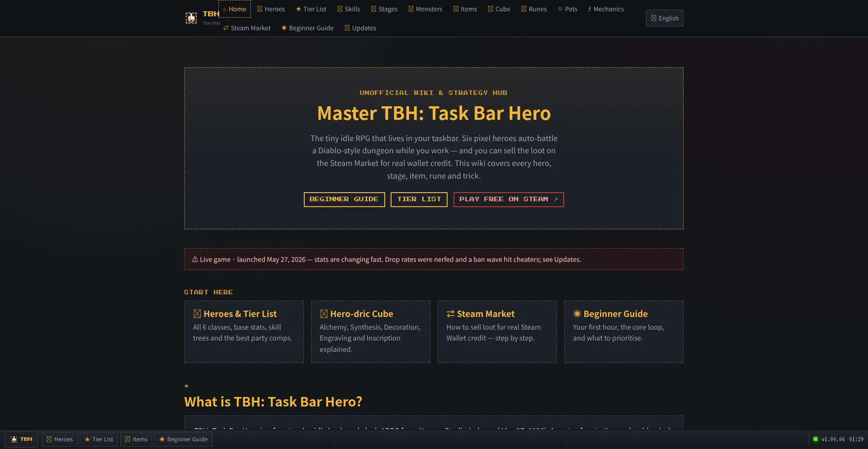Click PLAY FREE ON STEAM button
Image resolution: width=868 pixels, height=449 pixels.
click(509, 199)
